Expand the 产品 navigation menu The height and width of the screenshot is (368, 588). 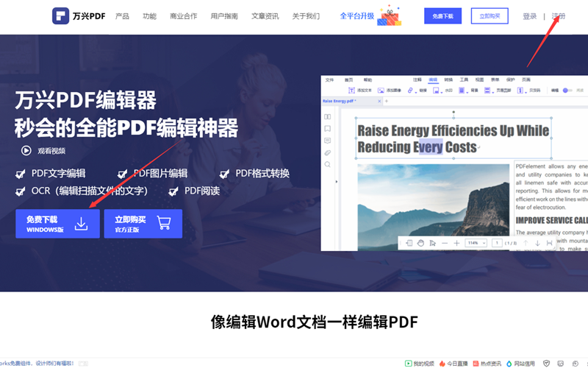123,16
